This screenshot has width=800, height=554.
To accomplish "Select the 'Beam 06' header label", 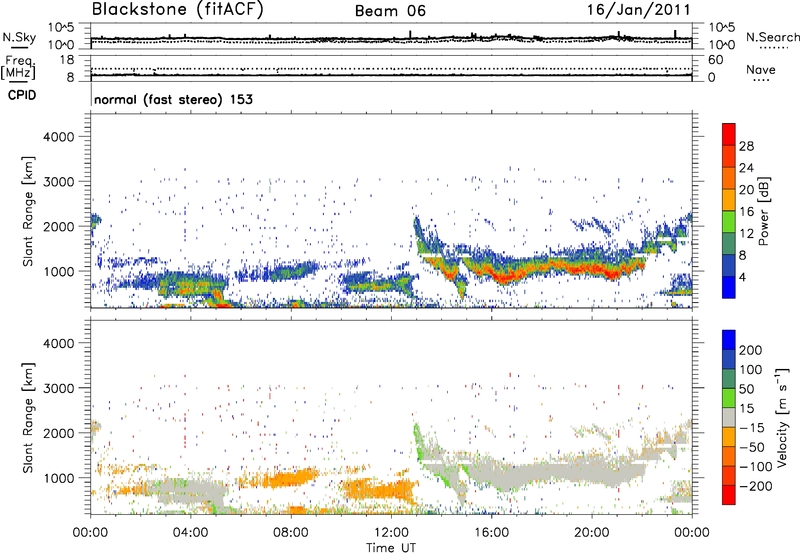I will pos(390,11).
